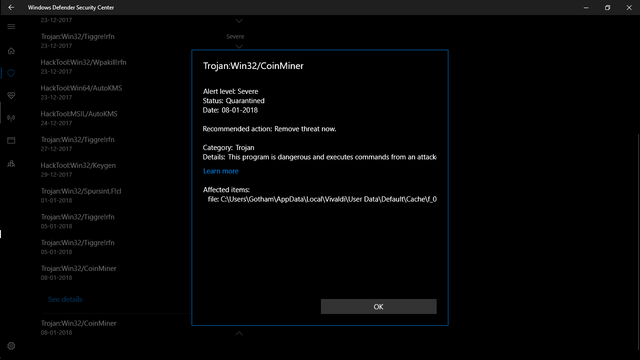The width and height of the screenshot is (640, 360).
Task: Click See details link under CoinMiner
Action: [65, 299]
